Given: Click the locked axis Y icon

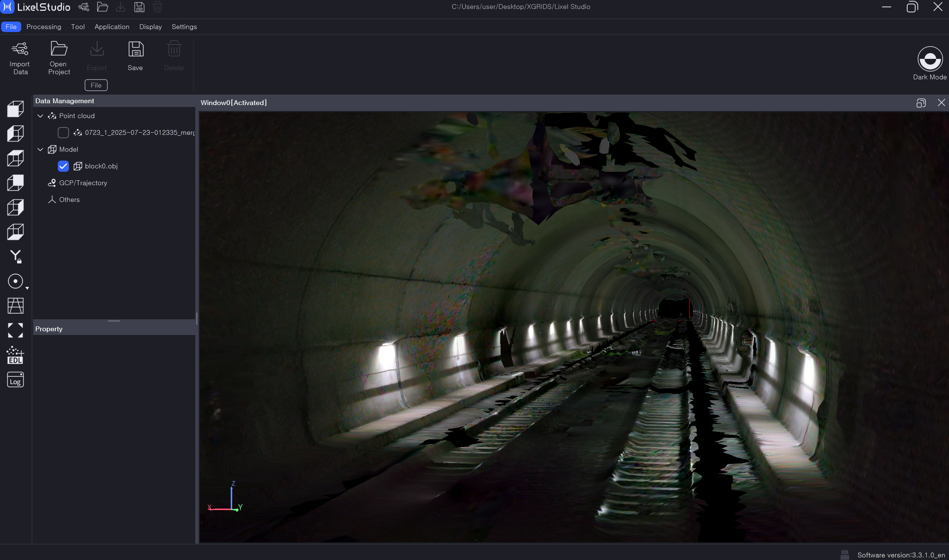Looking at the screenshot, I should [x=16, y=256].
